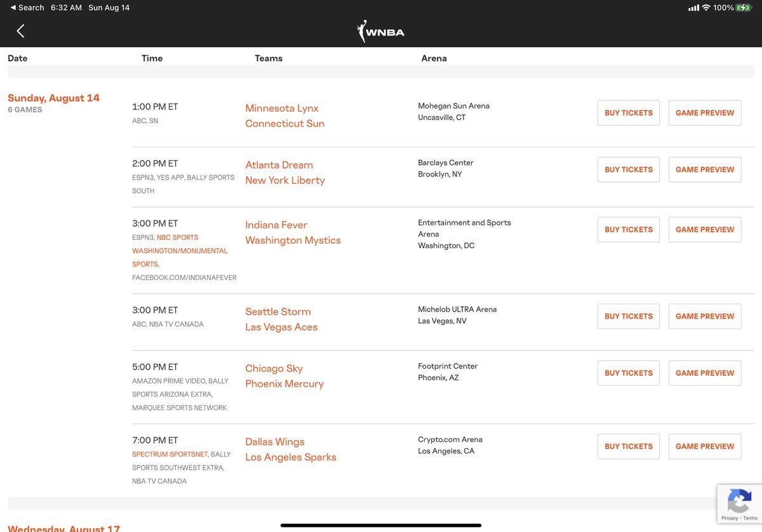This screenshot has width=762, height=532.
Task: Select the 6 GAMES count label
Action: (x=25, y=110)
